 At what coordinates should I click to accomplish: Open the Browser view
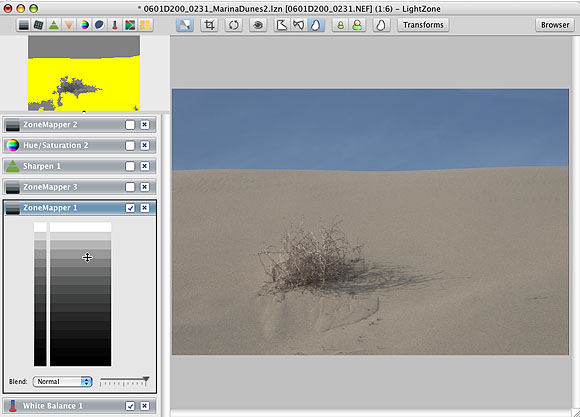555,25
